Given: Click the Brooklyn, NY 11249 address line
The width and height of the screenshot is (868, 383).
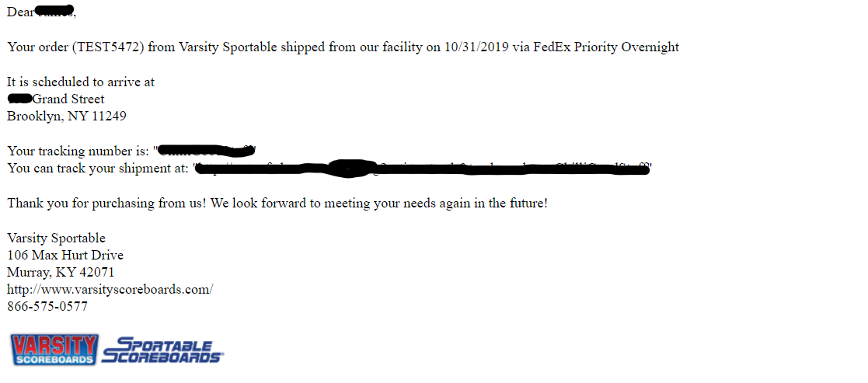Looking at the screenshot, I should pos(66,117).
